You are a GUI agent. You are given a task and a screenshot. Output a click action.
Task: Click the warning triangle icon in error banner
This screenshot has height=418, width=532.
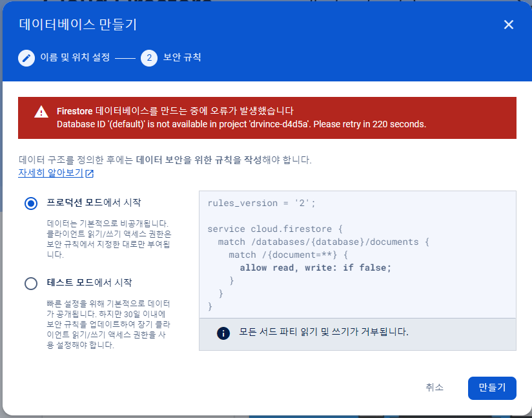(x=41, y=112)
